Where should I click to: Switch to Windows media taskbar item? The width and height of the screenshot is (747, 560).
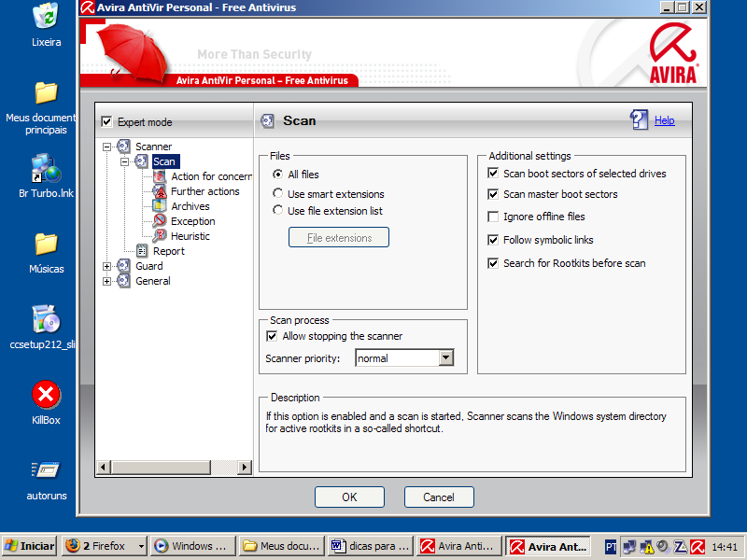point(193,546)
